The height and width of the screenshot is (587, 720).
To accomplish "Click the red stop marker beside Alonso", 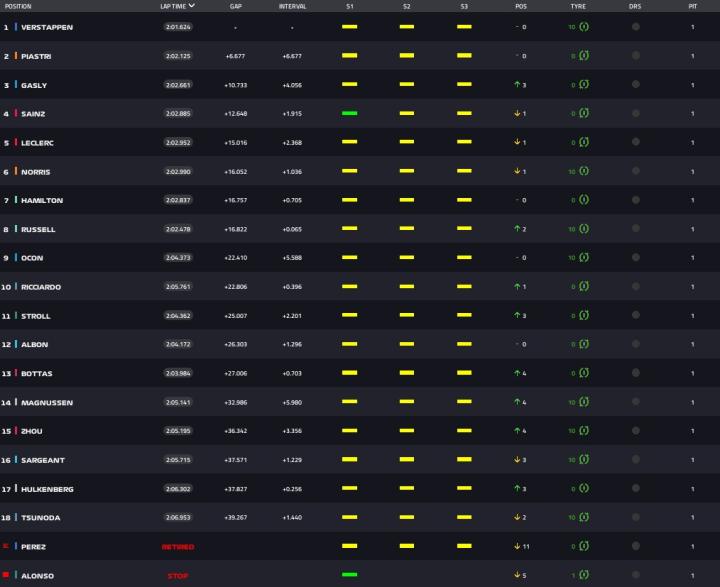I will [7, 575].
